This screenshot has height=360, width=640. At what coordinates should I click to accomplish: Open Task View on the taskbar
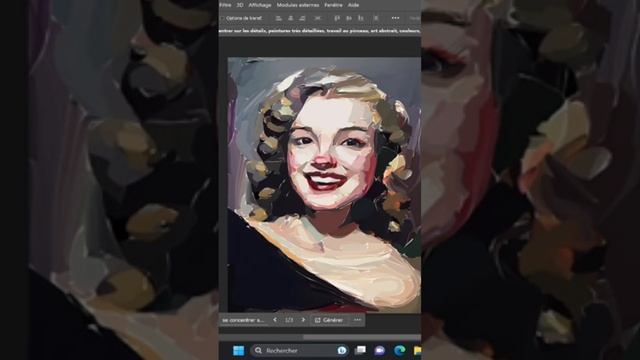[x=360, y=351]
